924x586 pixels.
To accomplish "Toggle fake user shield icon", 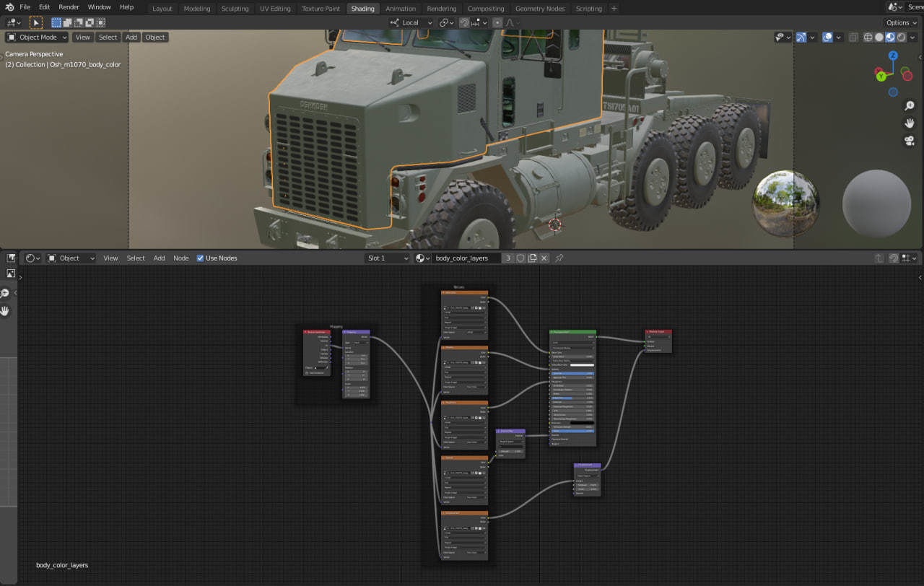I will (520, 258).
